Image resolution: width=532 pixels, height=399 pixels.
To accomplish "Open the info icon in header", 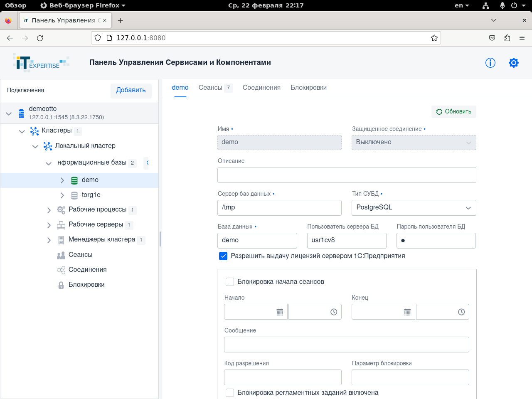I will tap(490, 63).
